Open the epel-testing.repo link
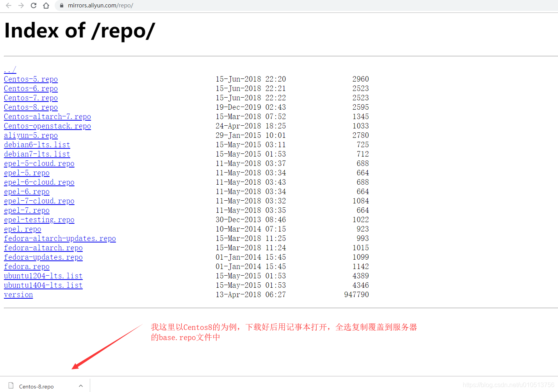Image resolution: width=558 pixels, height=392 pixels. pyautogui.click(x=39, y=220)
